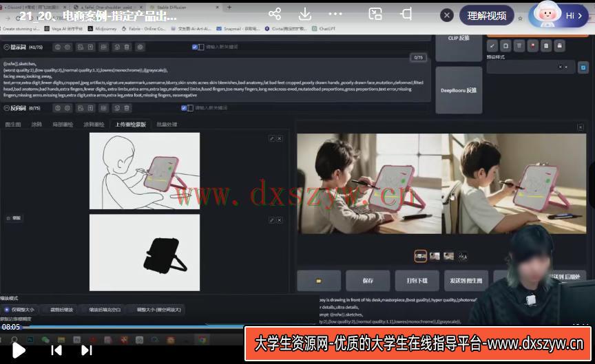Click the save icon under generate button
The height and width of the screenshot is (364, 595).
click(559, 46)
